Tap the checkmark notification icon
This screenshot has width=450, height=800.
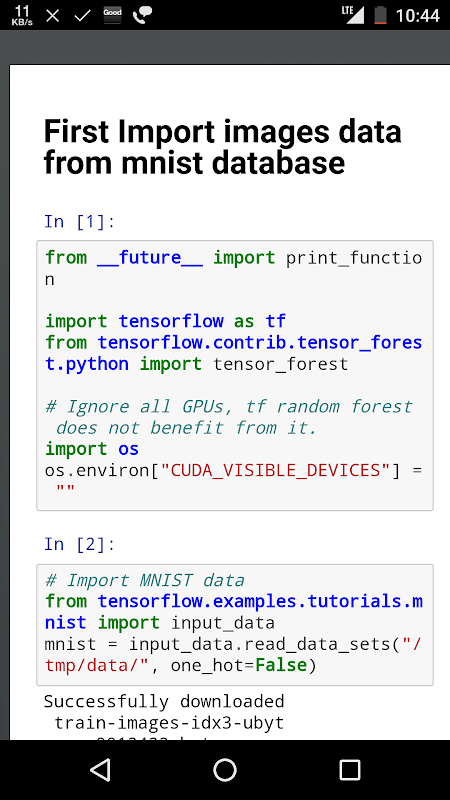82,16
